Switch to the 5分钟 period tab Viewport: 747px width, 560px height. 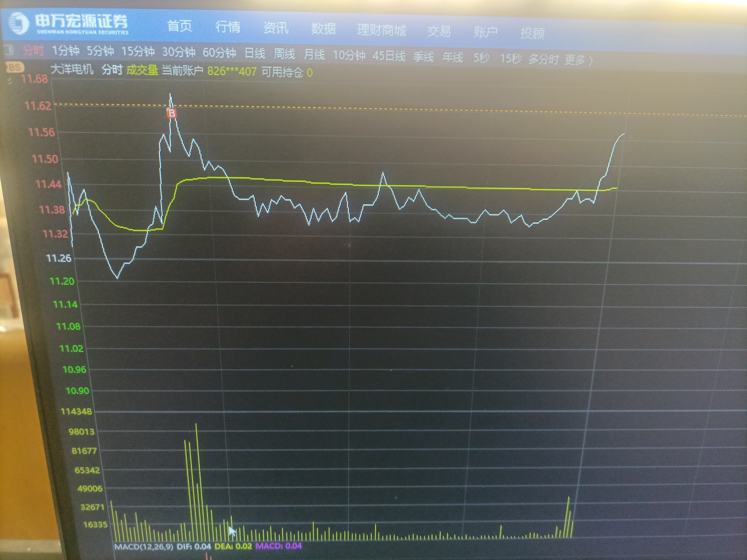point(100,51)
